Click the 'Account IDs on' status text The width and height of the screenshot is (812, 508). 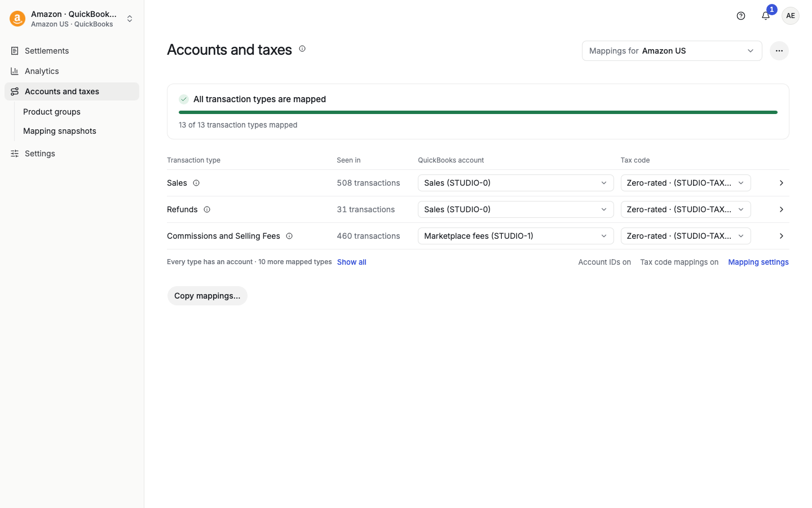point(604,262)
